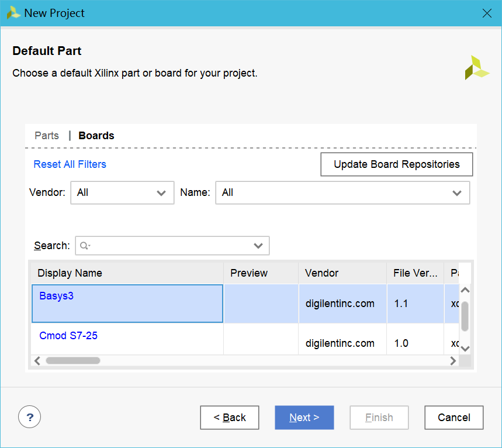
Task: Click the Cancel button
Action: click(454, 418)
